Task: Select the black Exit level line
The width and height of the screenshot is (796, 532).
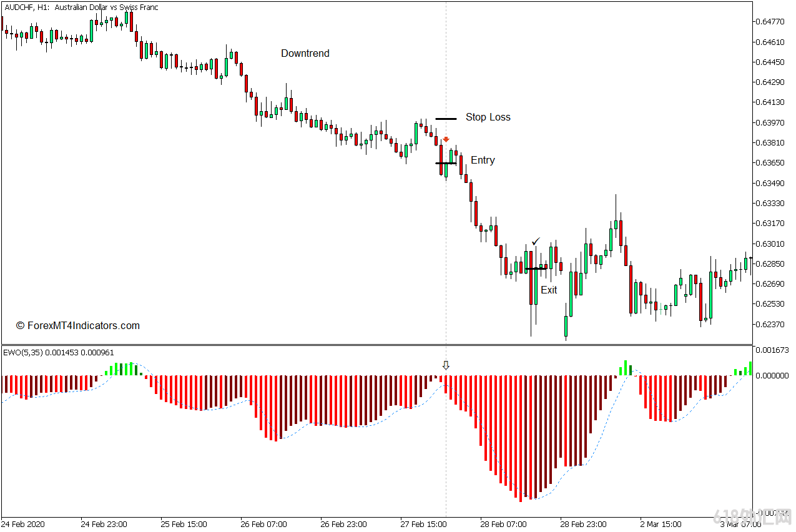Action: (x=536, y=269)
